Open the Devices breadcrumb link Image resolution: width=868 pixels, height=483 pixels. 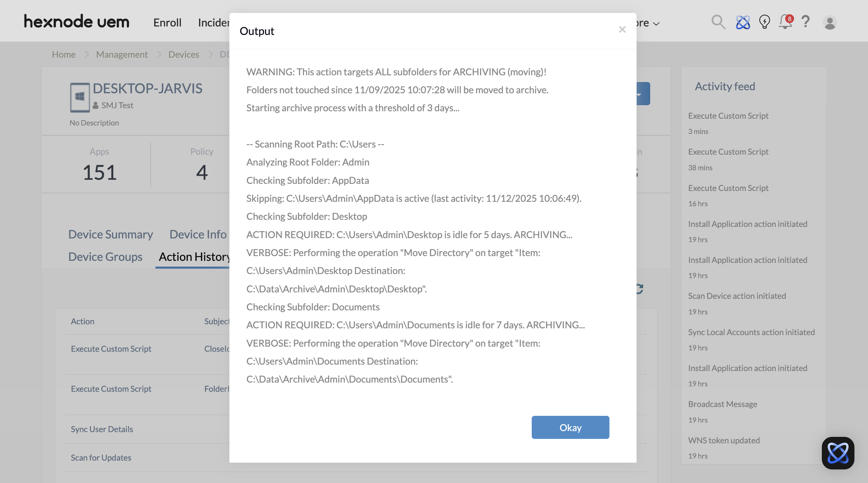184,54
